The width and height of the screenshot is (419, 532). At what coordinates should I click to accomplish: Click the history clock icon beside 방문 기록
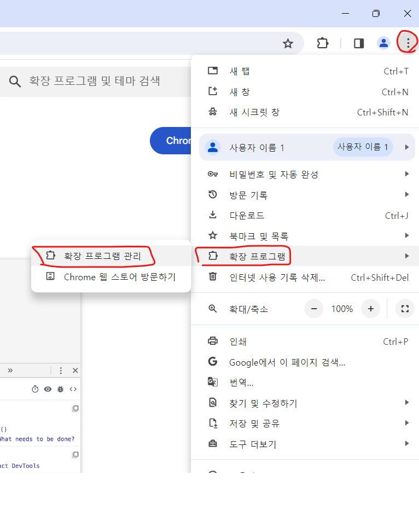click(213, 194)
